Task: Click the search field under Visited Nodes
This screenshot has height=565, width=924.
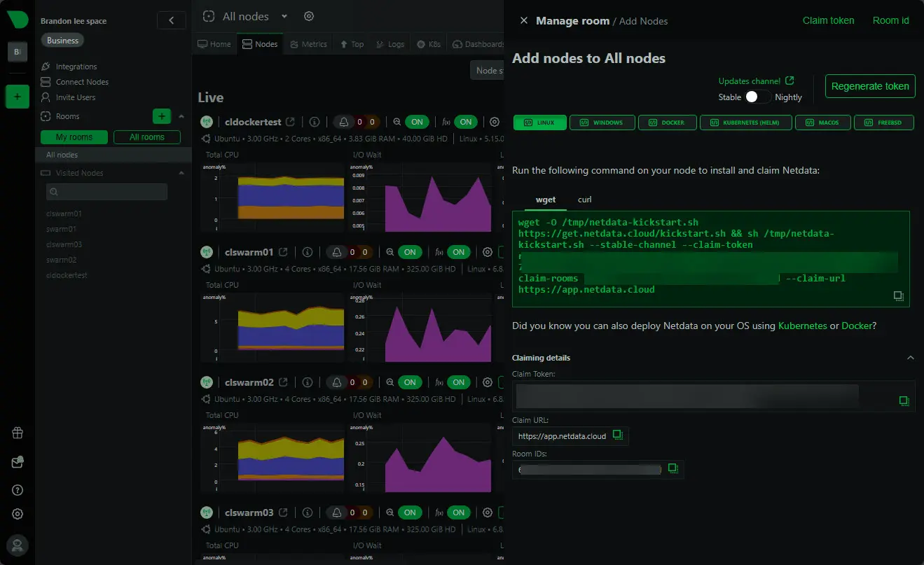Action: [x=106, y=192]
